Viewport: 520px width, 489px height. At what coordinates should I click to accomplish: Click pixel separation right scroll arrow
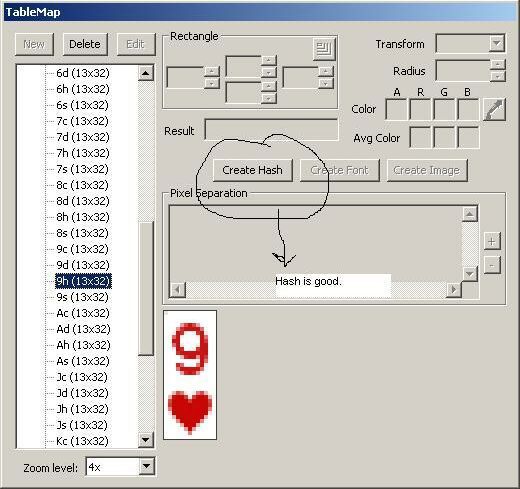point(454,289)
